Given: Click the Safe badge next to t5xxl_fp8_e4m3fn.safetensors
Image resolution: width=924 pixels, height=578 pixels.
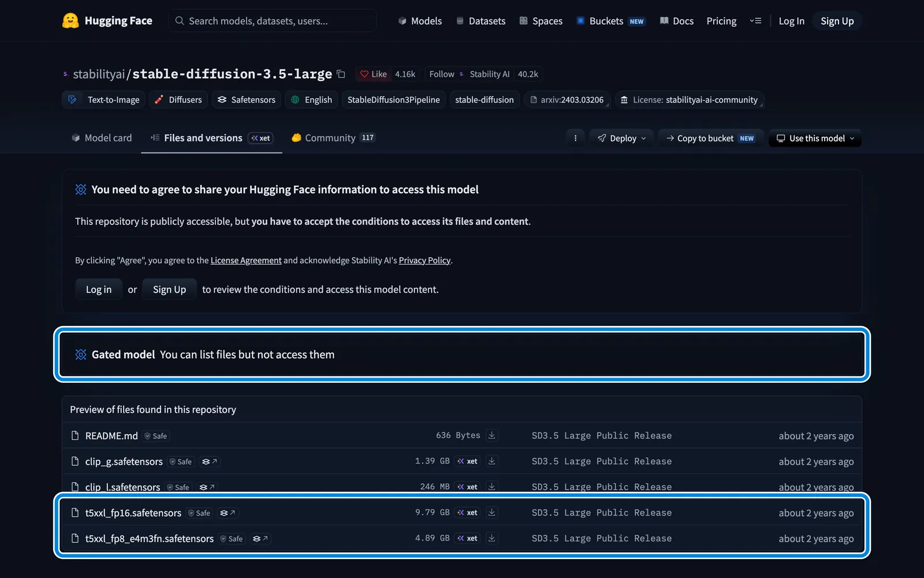Looking at the screenshot, I should point(232,539).
